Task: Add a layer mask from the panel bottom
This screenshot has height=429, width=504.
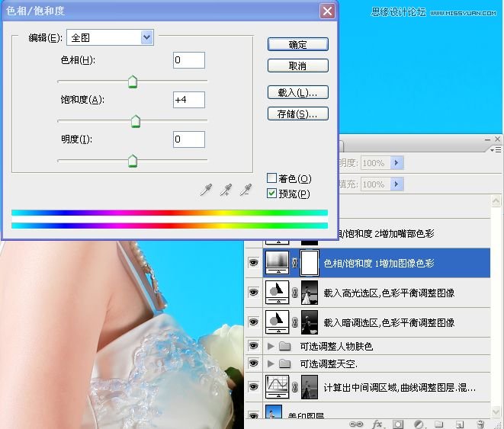Action: (x=398, y=424)
